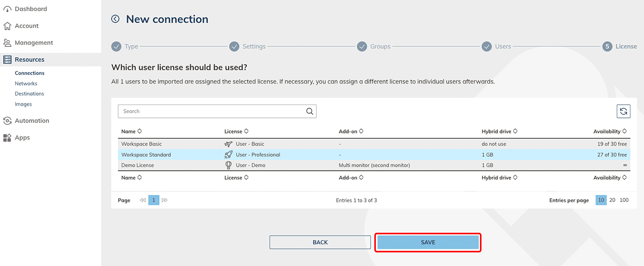Set entries per page to 100
The height and width of the screenshot is (266, 644).
(624, 200)
